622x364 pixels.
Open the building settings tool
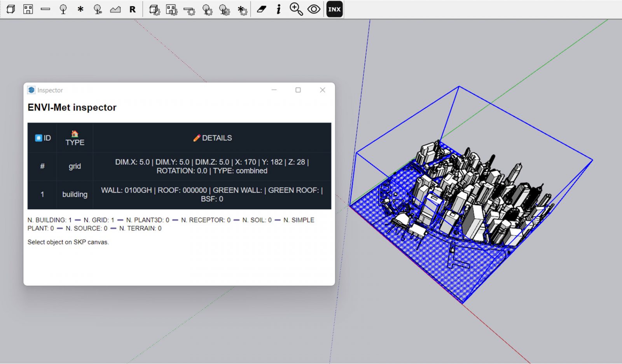[x=172, y=9]
